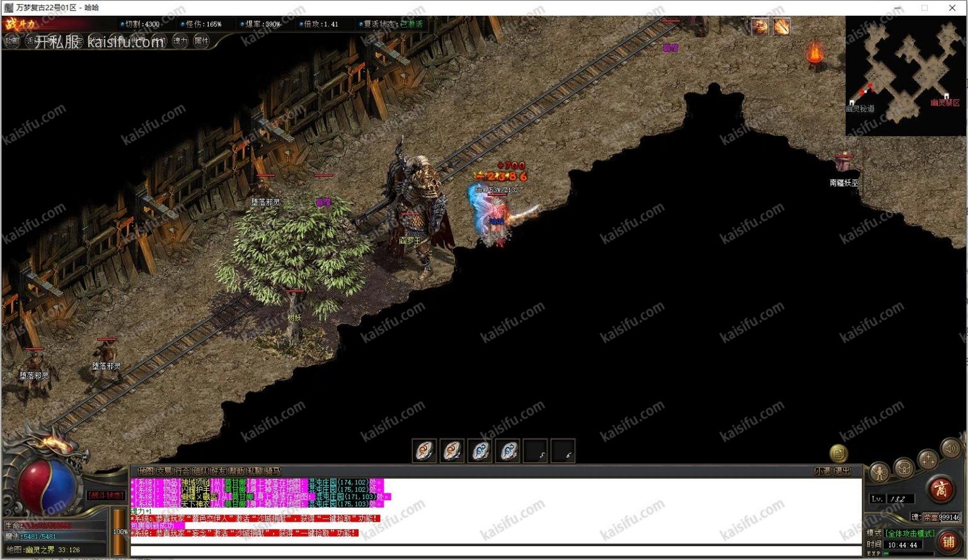This screenshot has width=968, height=560.
Task: Click the 小退 logout button
Action: point(822,471)
